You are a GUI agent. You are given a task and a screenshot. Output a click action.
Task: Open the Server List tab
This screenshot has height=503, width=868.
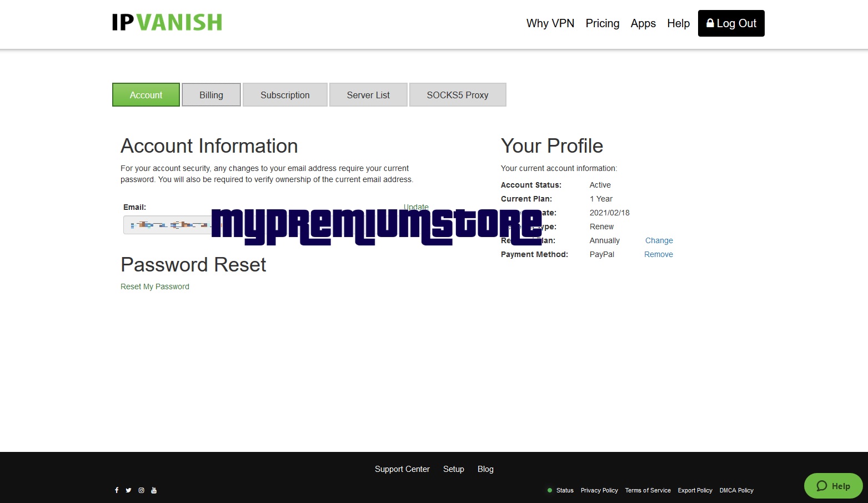(x=368, y=95)
